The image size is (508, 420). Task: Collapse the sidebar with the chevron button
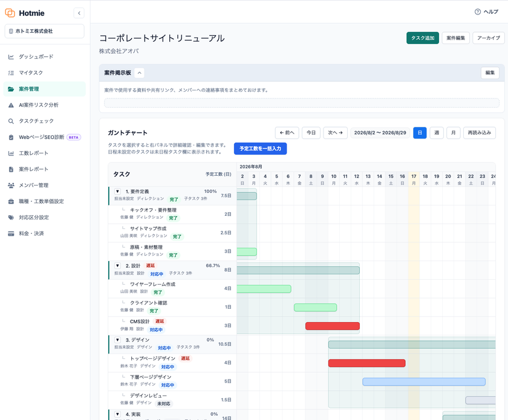pos(79,13)
